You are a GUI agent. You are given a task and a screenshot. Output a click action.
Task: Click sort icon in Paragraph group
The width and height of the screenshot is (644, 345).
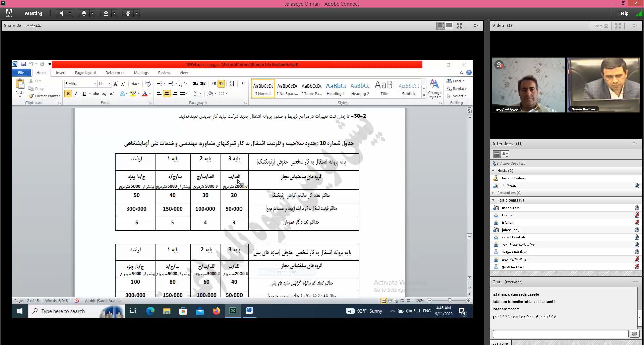(x=232, y=84)
